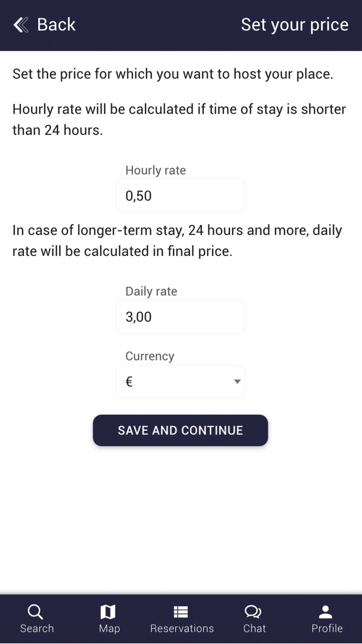Switch to the Search tab label
Viewport: 362px width, 644px height.
tap(37, 628)
